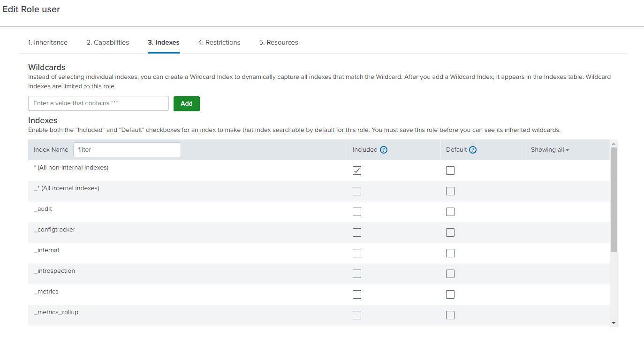Enable Default for all non-internal indexes
The image size is (644, 340).
point(450,170)
